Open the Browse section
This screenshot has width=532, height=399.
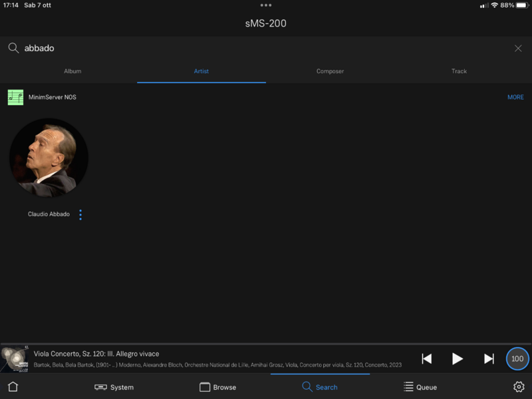click(218, 386)
